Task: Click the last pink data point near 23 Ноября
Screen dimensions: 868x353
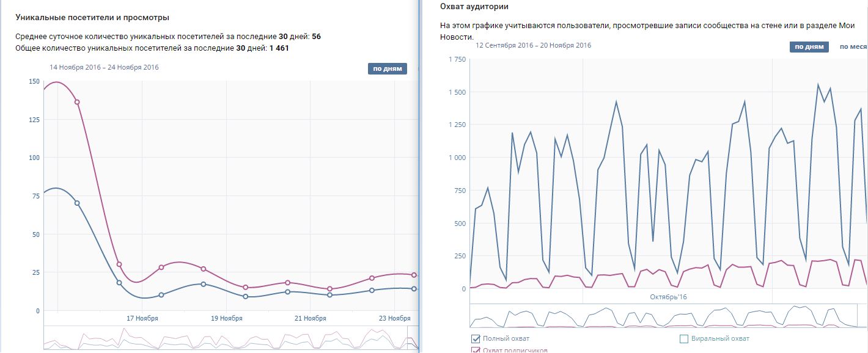Action: tap(414, 275)
